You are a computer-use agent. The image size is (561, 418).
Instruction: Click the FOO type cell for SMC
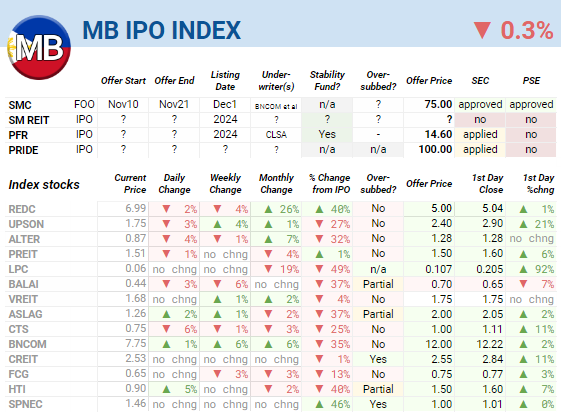click(x=84, y=104)
